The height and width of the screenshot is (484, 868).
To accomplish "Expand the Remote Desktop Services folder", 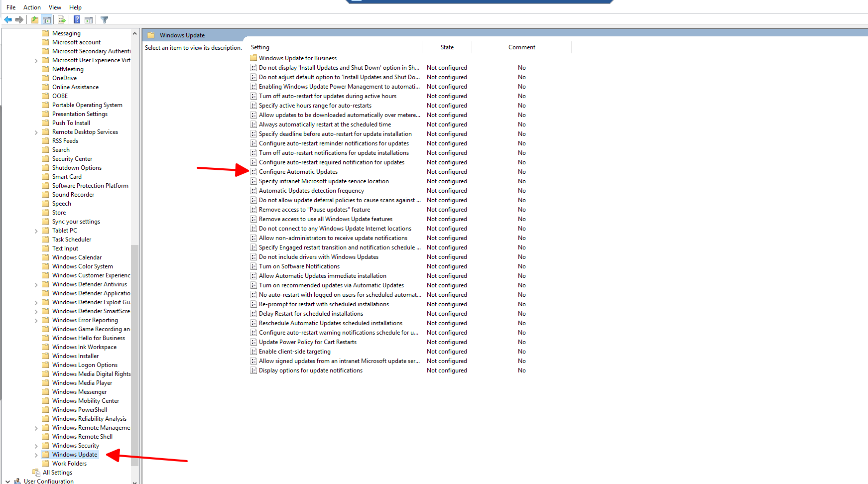I will coord(36,132).
